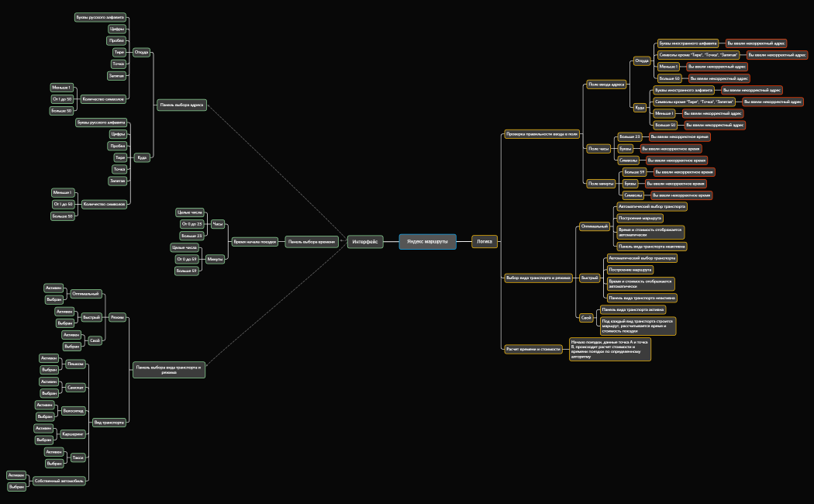
Task: Click the Логика branch node
Action: [485, 241]
